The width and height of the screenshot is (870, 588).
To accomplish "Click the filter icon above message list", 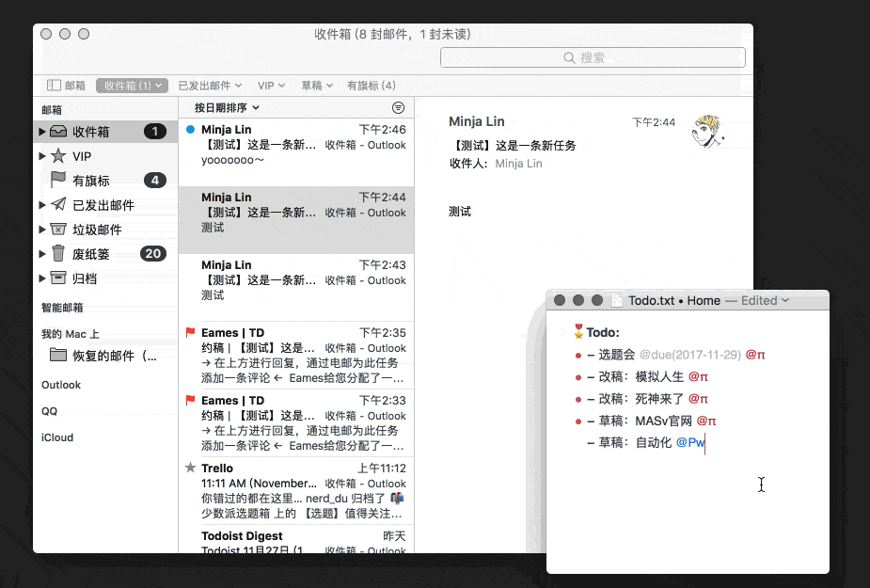I will point(398,108).
